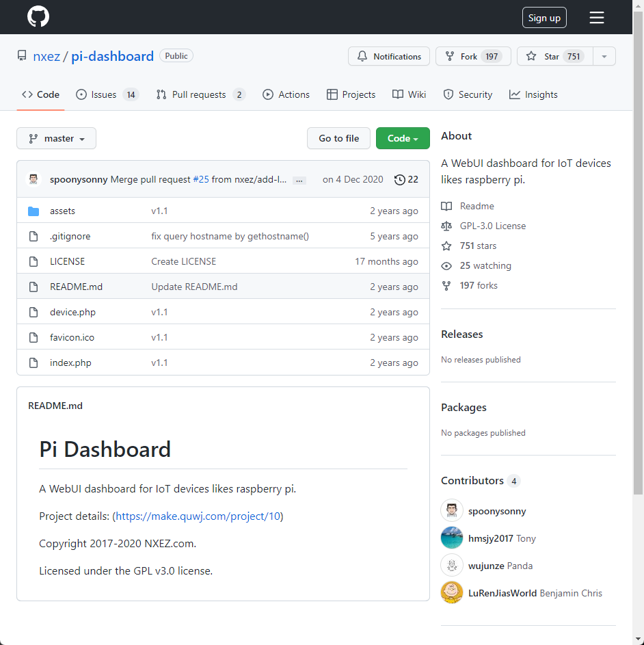
Task: Click the Notifications bell button
Action: tap(388, 56)
